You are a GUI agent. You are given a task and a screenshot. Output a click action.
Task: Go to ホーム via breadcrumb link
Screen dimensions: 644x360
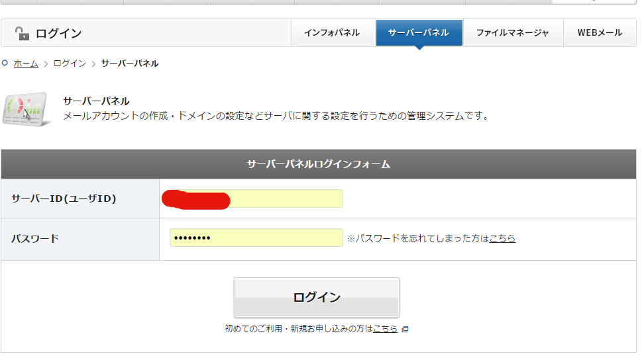click(x=26, y=64)
